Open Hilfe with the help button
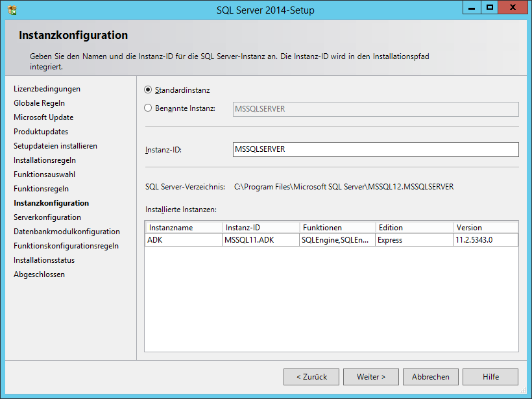This screenshot has width=532, height=399. tap(490, 377)
